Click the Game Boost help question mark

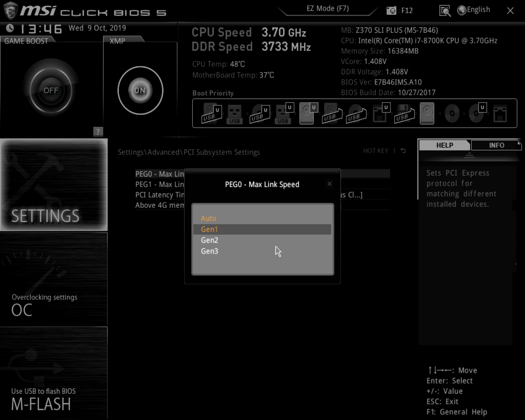point(98,132)
